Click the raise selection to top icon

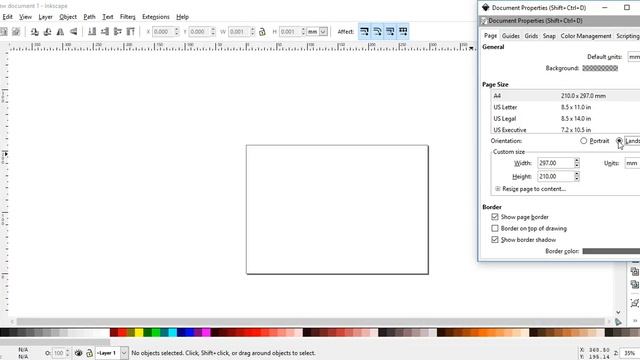tap(131, 31)
